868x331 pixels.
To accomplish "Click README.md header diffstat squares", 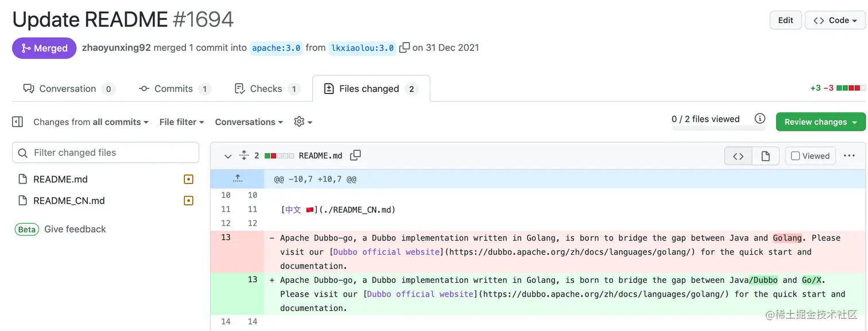I will [x=280, y=155].
